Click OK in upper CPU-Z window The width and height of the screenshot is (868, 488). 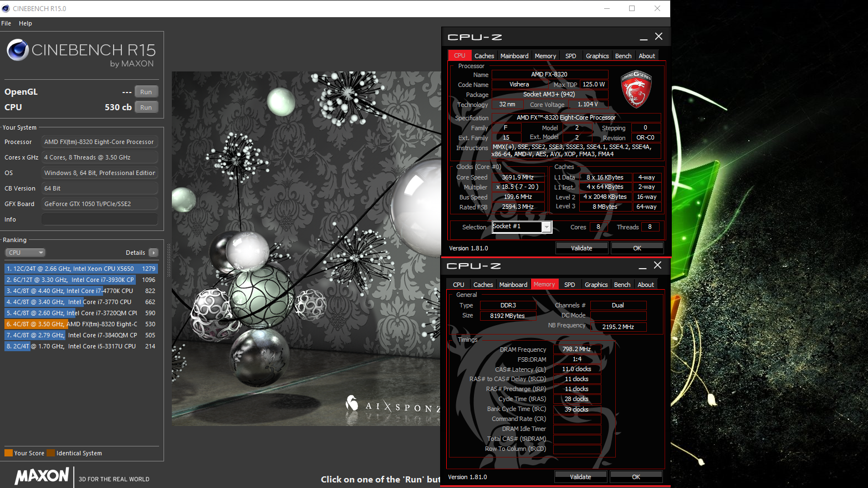coord(637,248)
